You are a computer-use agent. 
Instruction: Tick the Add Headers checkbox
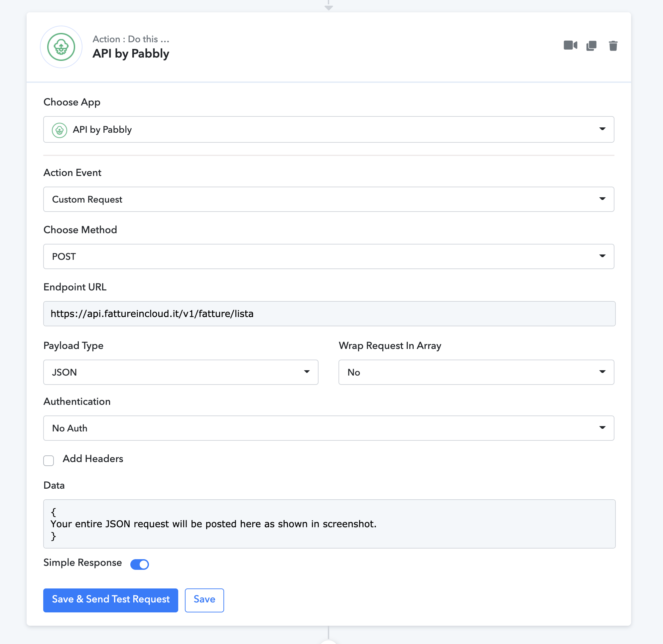(49, 460)
